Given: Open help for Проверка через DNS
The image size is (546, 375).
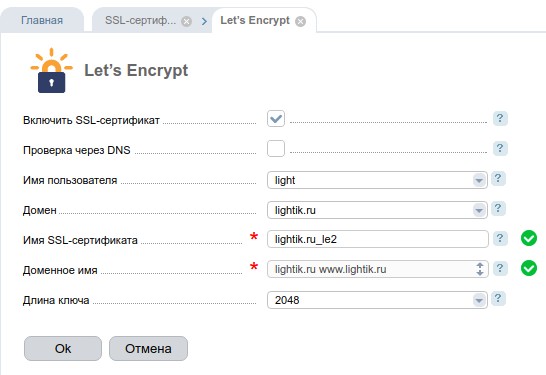Looking at the screenshot, I should [500, 149].
